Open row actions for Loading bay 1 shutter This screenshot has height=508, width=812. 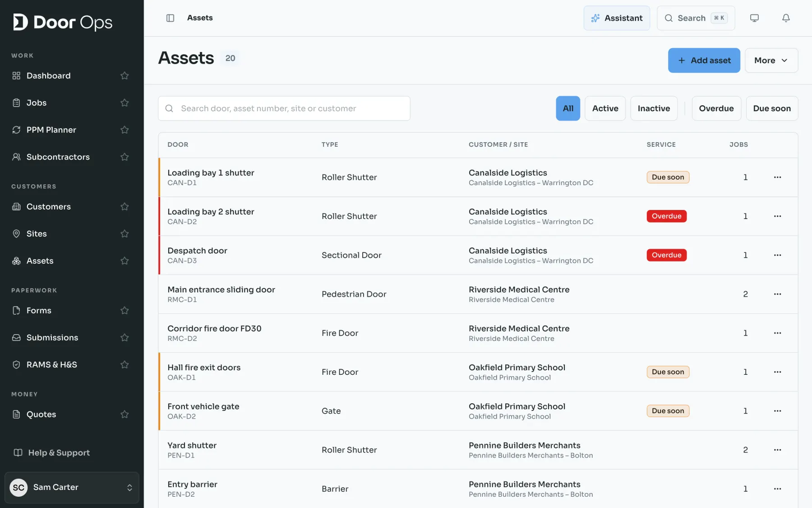(777, 177)
